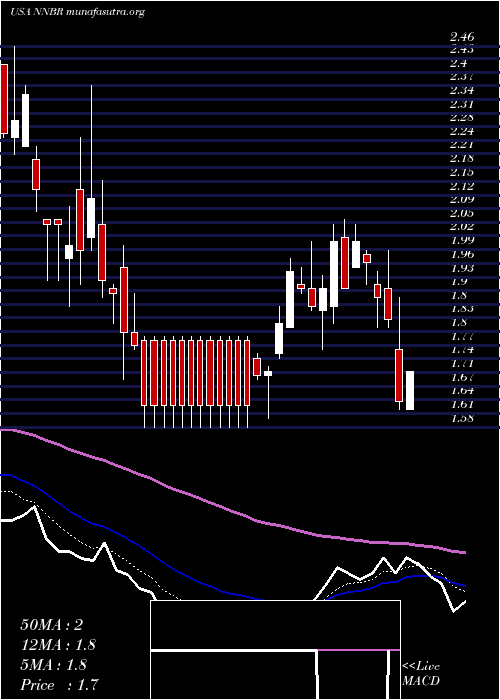Click the 1.83 price axis label
This screenshot has height=700, width=500.
tap(462, 308)
